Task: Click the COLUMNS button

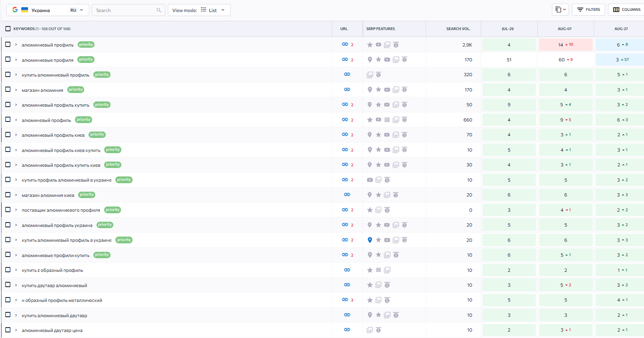Action: pyautogui.click(x=627, y=10)
